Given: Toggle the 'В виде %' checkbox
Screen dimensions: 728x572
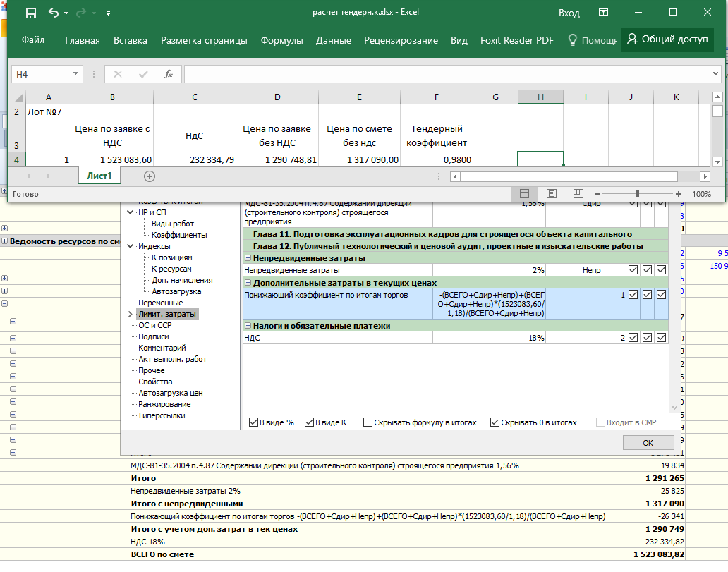Looking at the screenshot, I should click(254, 422).
